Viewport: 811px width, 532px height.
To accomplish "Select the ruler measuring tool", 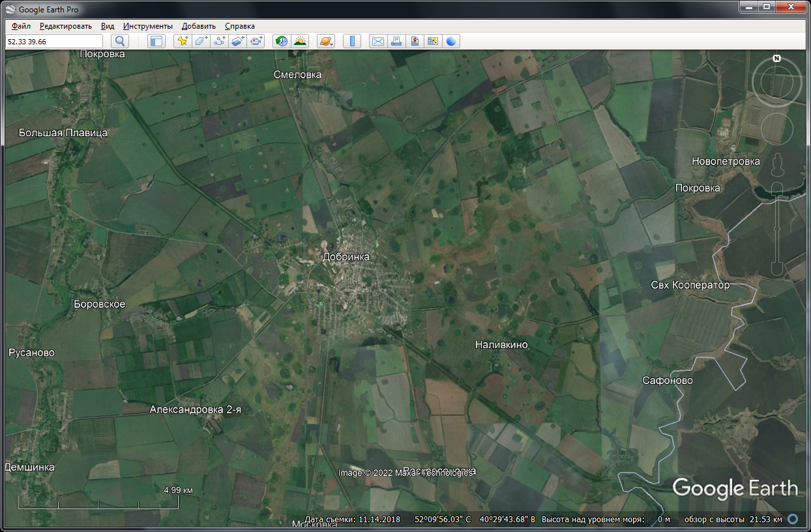I will (352, 41).
